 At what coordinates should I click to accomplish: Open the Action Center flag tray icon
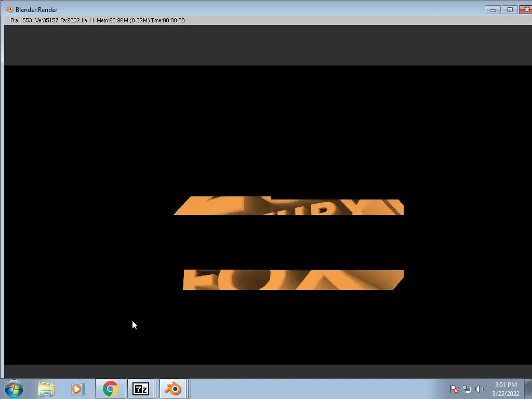pyautogui.click(x=455, y=389)
